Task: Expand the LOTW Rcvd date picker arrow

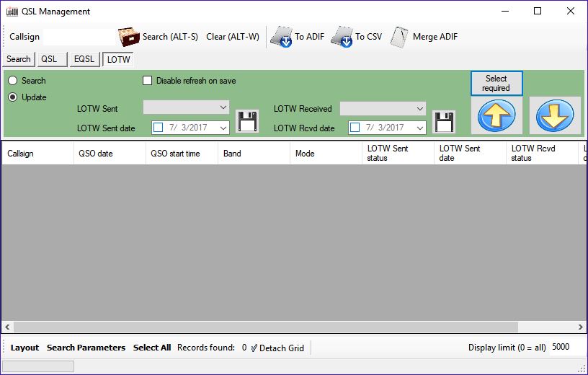Action: click(x=420, y=128)
